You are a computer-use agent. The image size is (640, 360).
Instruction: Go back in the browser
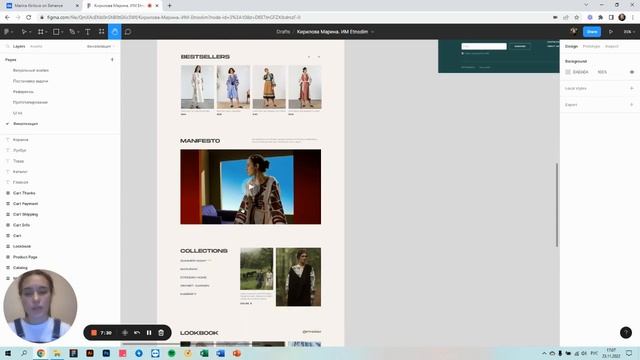point(7,17)
